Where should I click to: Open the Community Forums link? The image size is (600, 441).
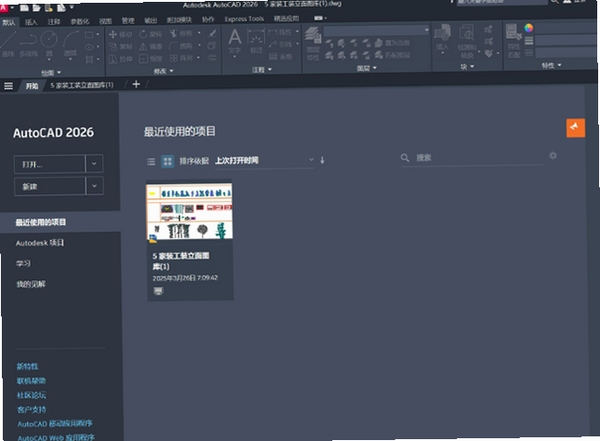32,395
